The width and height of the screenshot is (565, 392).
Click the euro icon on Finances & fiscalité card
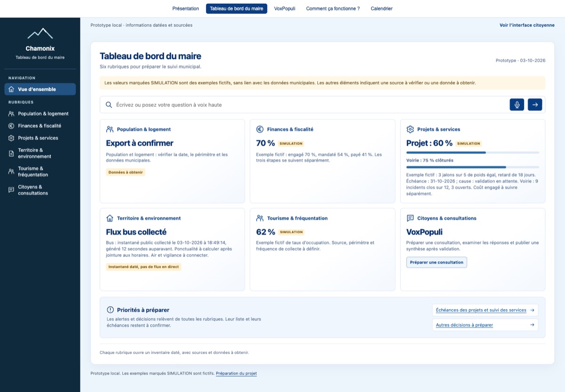(x=260, y=129)
